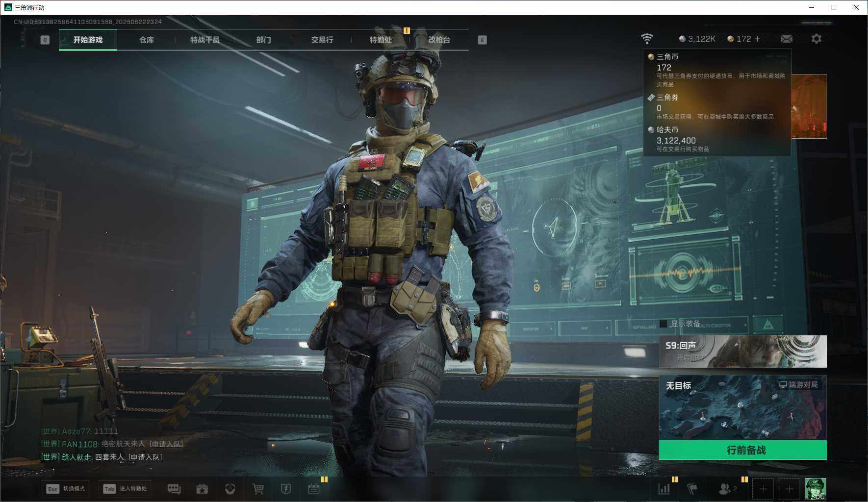The image size is (868, 502).
Task: Close the 三角洲行动 window
Action: coord(856,7)
